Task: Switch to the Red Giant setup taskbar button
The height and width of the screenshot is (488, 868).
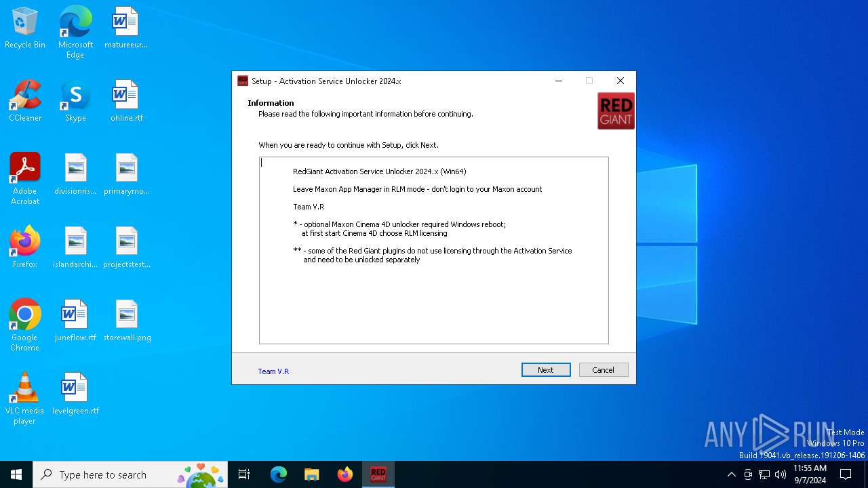Action: 378,474
